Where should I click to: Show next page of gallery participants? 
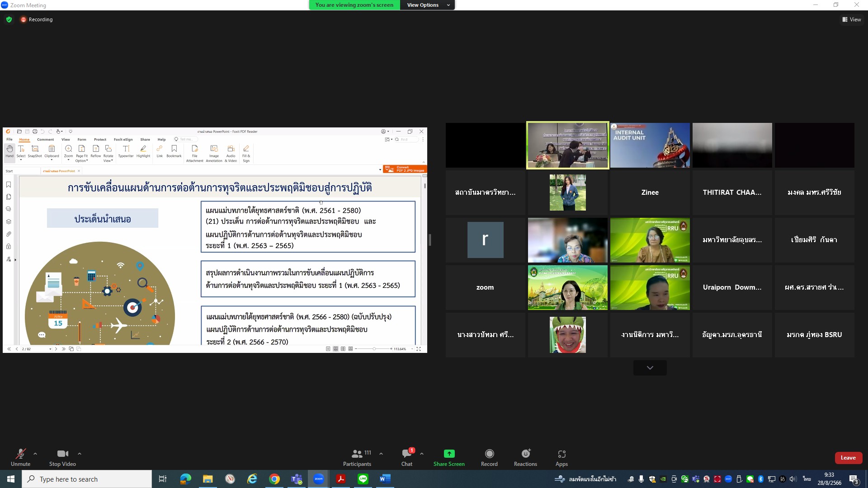tap(650, 368)
